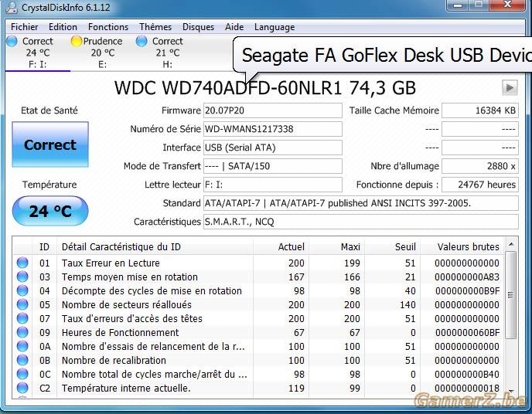Image resolution: width=532 pixels, height=414 pixels.
Task: Select Décompte des cycles de mise en rotation
Action: pyautogui.click(x=258, y=290)
